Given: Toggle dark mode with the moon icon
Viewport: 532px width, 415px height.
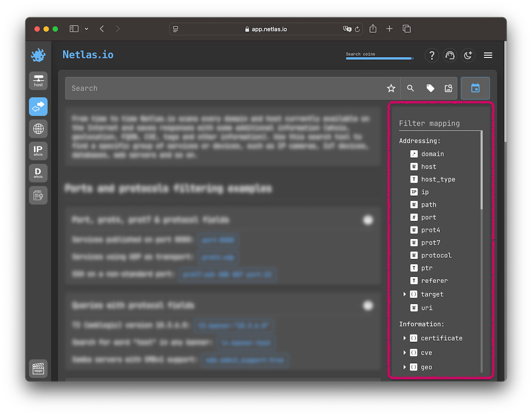Looking at the screenshot, I should (x=469, y=55).
